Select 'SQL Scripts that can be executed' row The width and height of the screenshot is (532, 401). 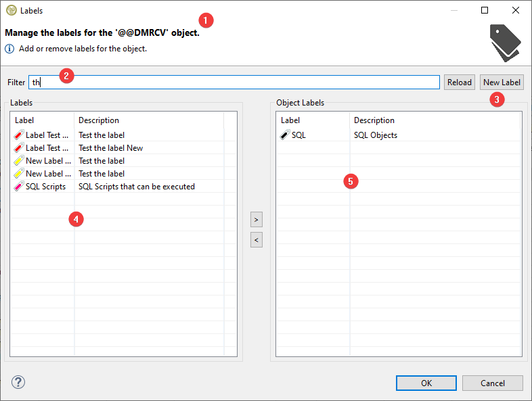point(136,187)
